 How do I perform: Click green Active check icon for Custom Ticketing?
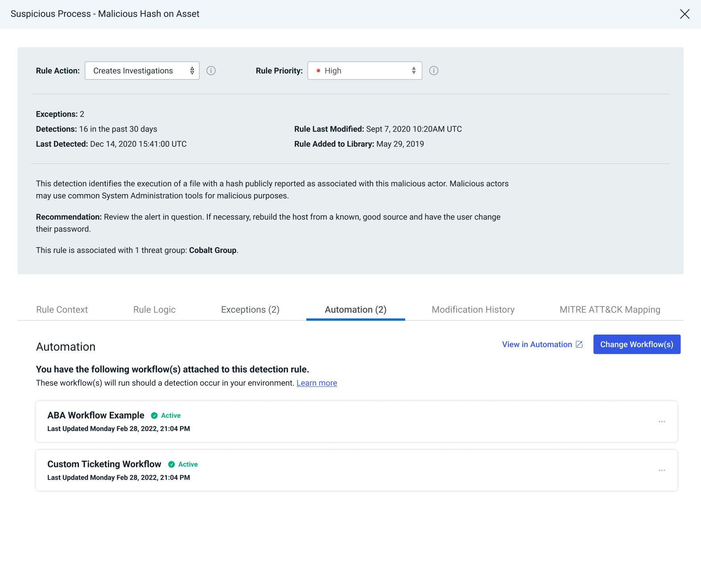point(171,464)
